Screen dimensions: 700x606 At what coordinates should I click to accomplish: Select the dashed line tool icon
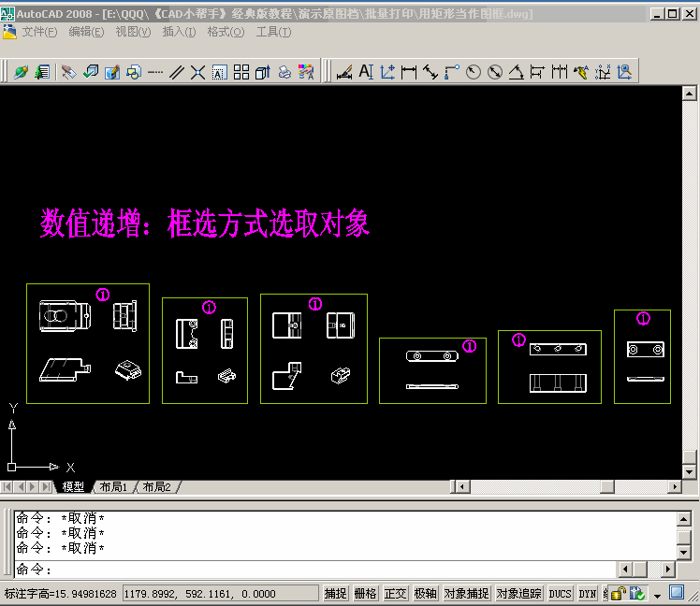pyautogui.click(x=155, y=72)
